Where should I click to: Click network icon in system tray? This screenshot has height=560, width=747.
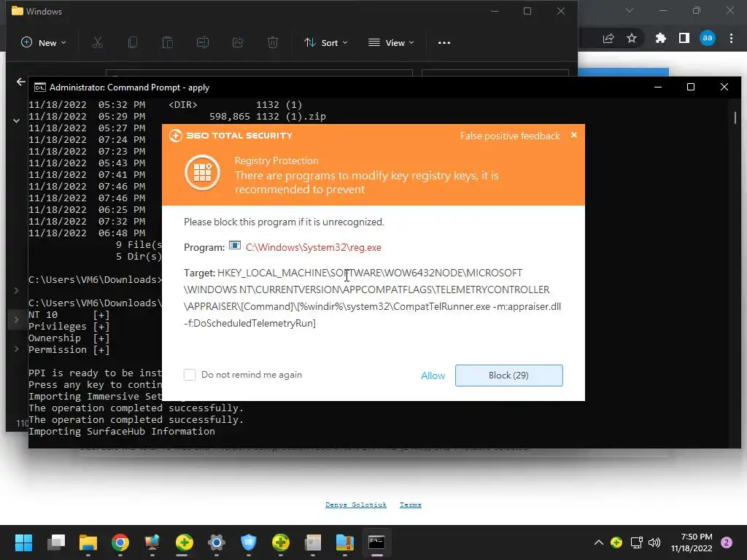[x=636, y=542]
